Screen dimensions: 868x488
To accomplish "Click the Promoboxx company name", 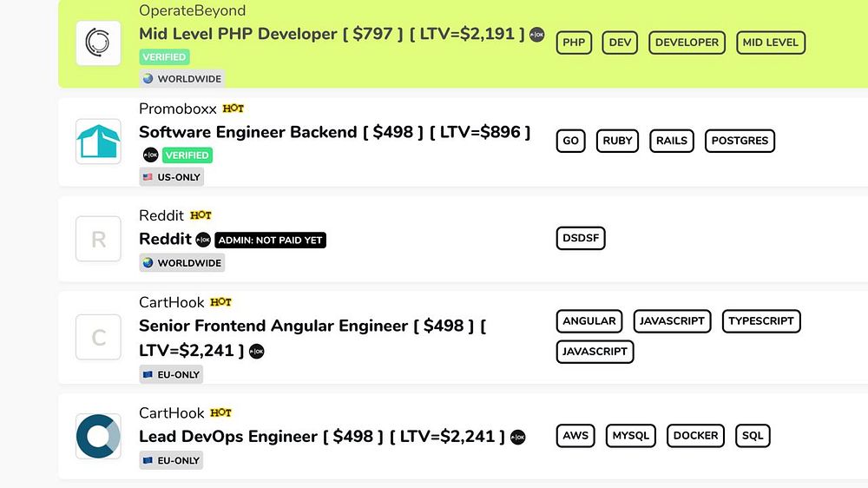I will tap(178, 109).
